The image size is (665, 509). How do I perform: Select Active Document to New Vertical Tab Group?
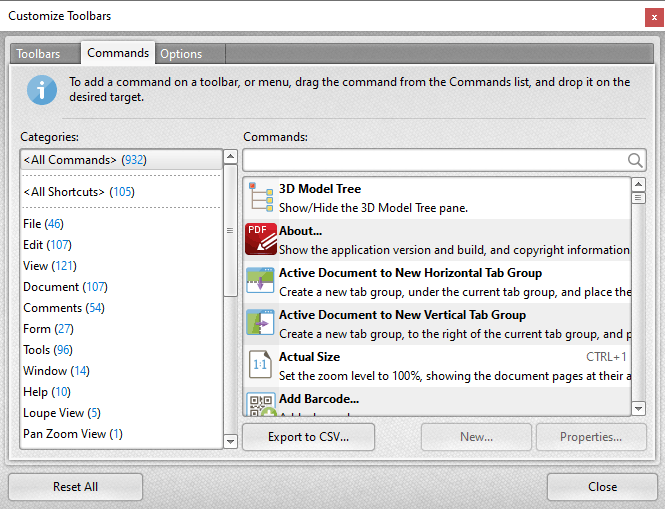[402, 315]
